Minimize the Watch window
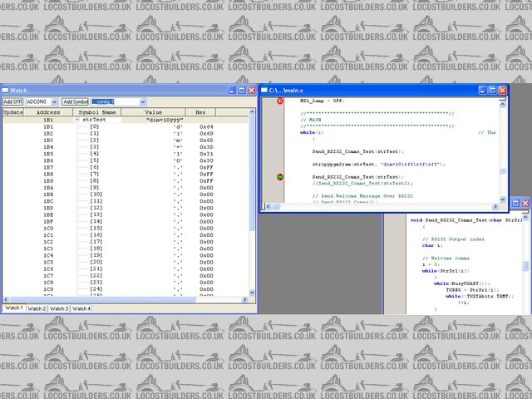This screenshot has height=399, width=532. click(232, 91)
